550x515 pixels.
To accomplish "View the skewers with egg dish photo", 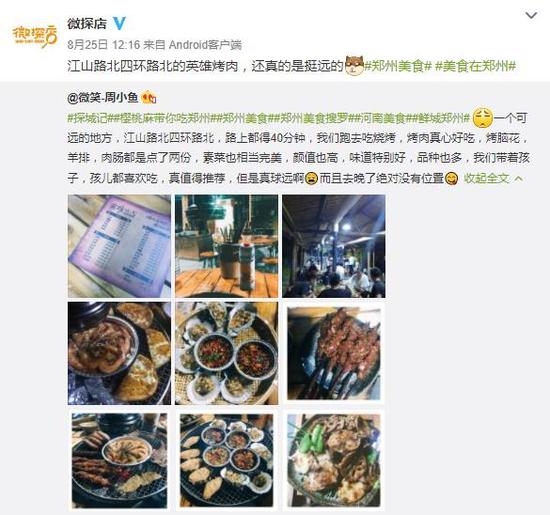I will click(119, 461).
